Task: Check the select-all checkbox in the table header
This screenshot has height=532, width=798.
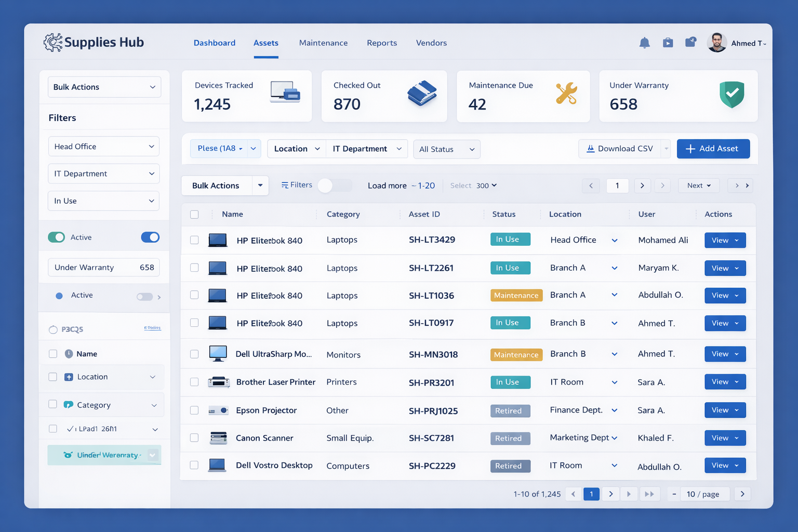Action: pyautogui.click(x=194, y=214)
